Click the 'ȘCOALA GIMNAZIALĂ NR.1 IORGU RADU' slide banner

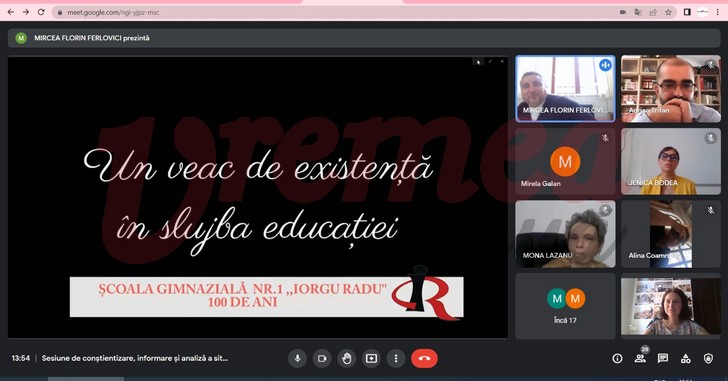point(266,297)
